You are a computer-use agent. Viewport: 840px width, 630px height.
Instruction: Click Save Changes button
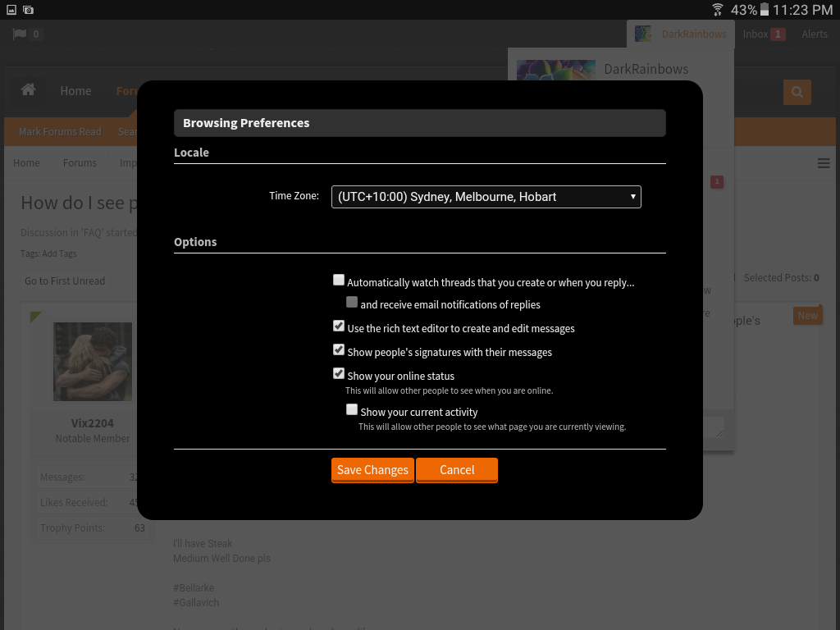click(x=372, y=470)
